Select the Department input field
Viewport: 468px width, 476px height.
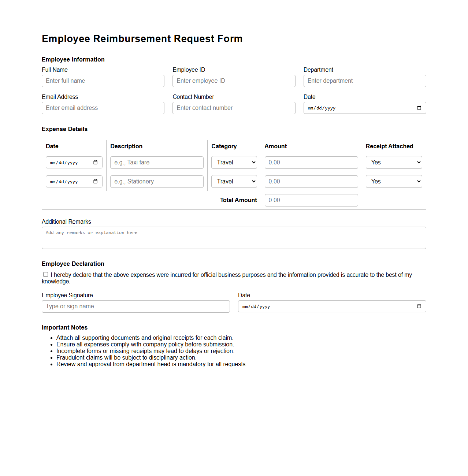[364, 81]
